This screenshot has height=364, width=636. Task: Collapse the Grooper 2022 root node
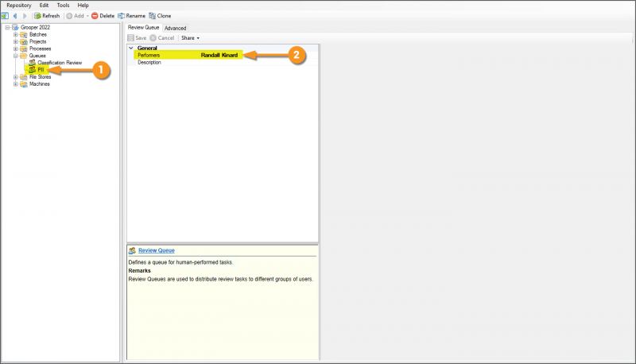pos(7,28)
